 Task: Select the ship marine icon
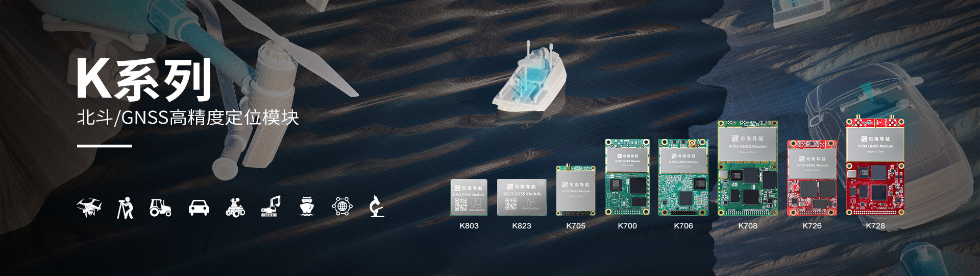(307, 206)
